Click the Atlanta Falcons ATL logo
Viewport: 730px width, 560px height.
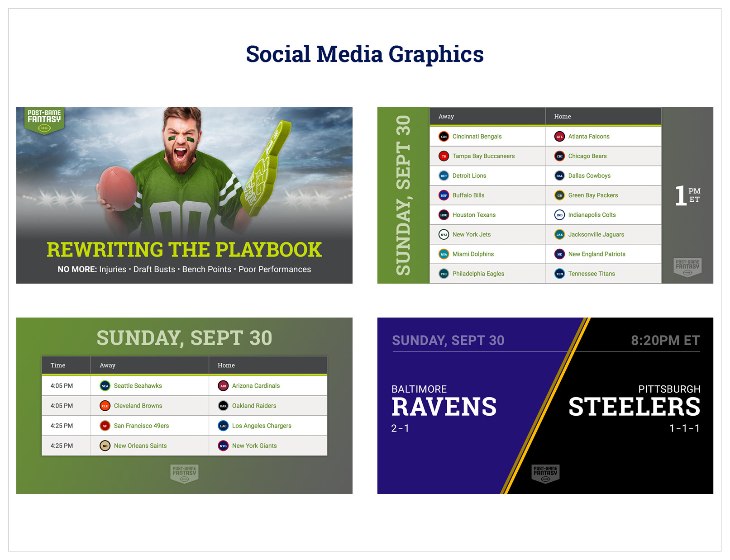click(x=559, y=137)
